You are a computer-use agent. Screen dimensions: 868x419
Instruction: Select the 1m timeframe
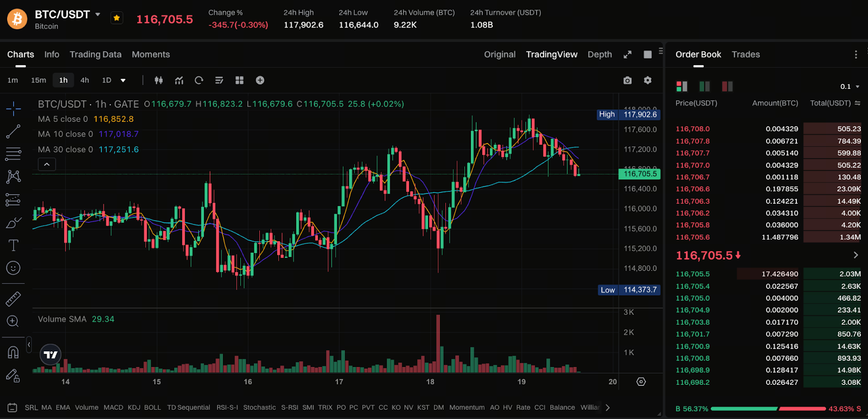click(13, 80)
